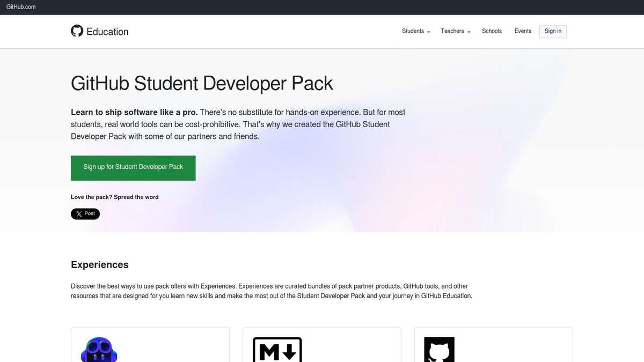Click the blue robot mascot icon on the first card
This screenshot has width=644, height=362.
pyautogui.click(x=99, y=350)
